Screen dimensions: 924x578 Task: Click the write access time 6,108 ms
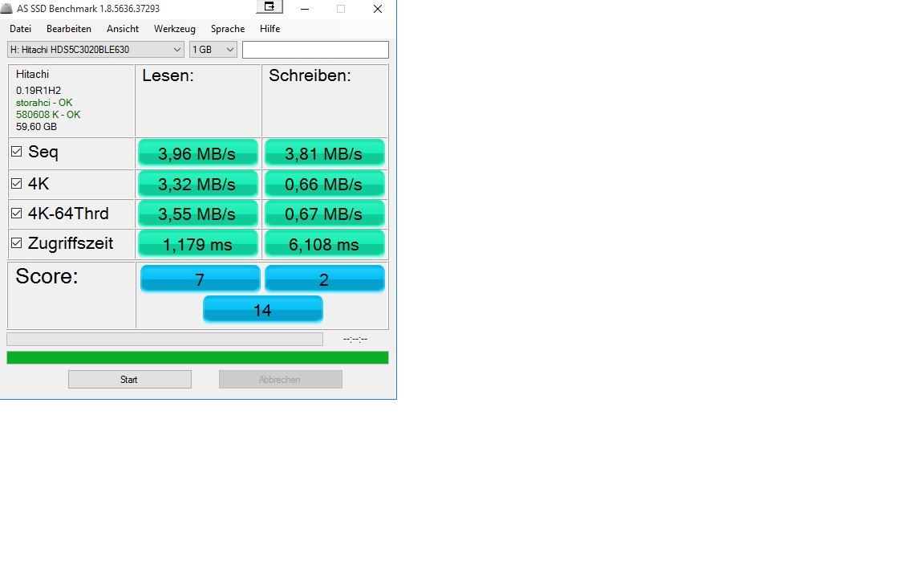coord(325,243)
